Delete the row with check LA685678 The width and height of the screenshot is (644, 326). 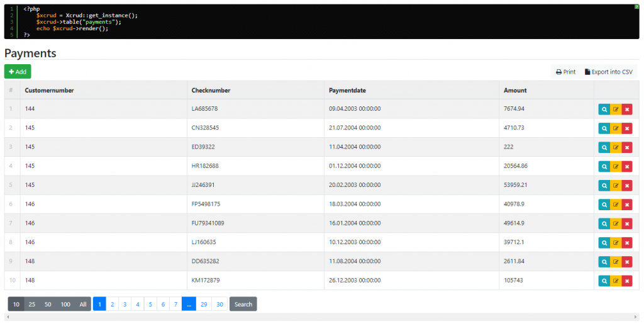click(627, 110)
